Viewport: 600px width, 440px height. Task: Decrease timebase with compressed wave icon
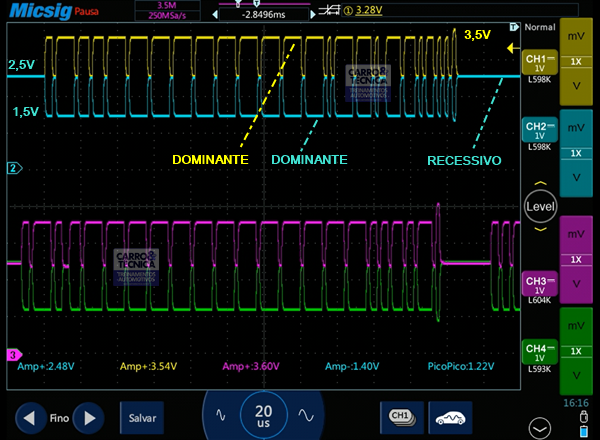222,414
